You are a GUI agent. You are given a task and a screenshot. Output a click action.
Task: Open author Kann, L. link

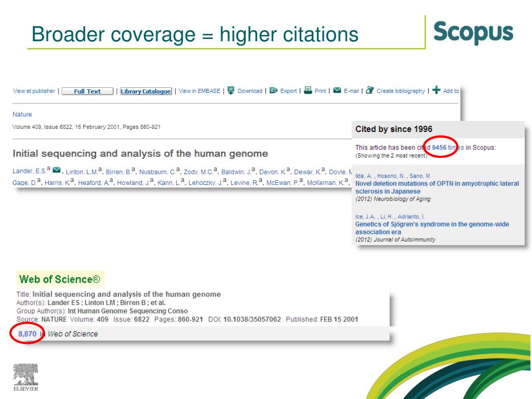click(x=169, y=182)
